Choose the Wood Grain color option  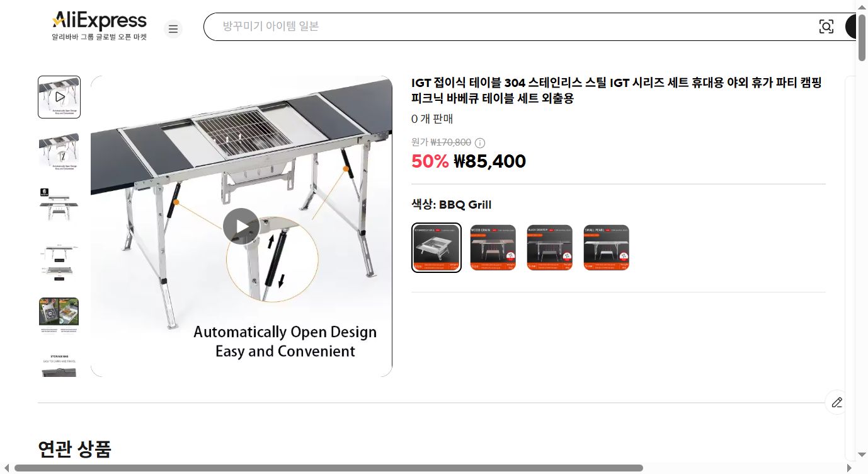(493, 248)
